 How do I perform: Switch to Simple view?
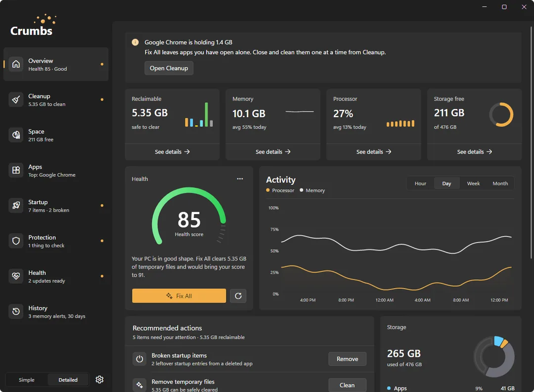27,380
